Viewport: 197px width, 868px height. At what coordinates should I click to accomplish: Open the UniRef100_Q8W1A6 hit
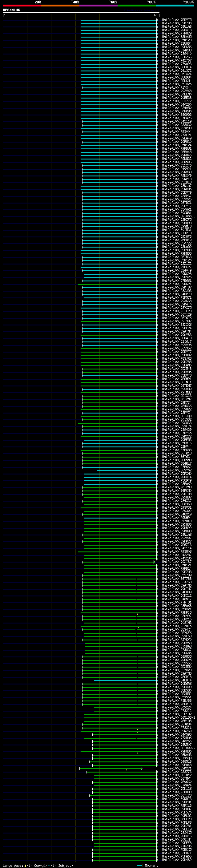click(x=177, y=535)
